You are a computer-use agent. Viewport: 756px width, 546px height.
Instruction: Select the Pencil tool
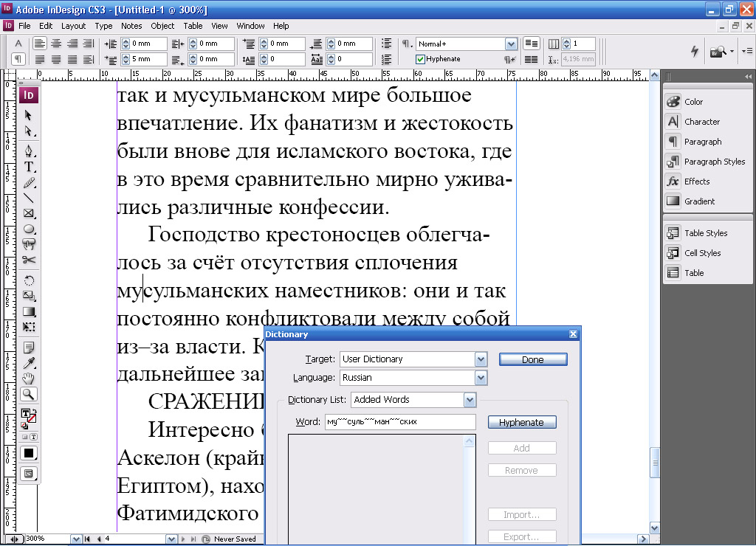[29, 183]
